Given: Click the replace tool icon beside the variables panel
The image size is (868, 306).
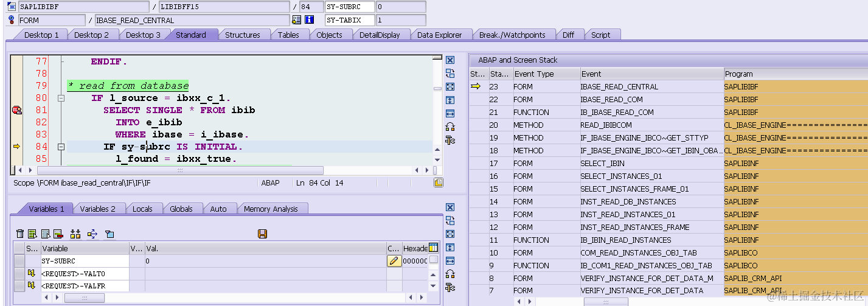Looking at the screenshot, I should point(450,221).
